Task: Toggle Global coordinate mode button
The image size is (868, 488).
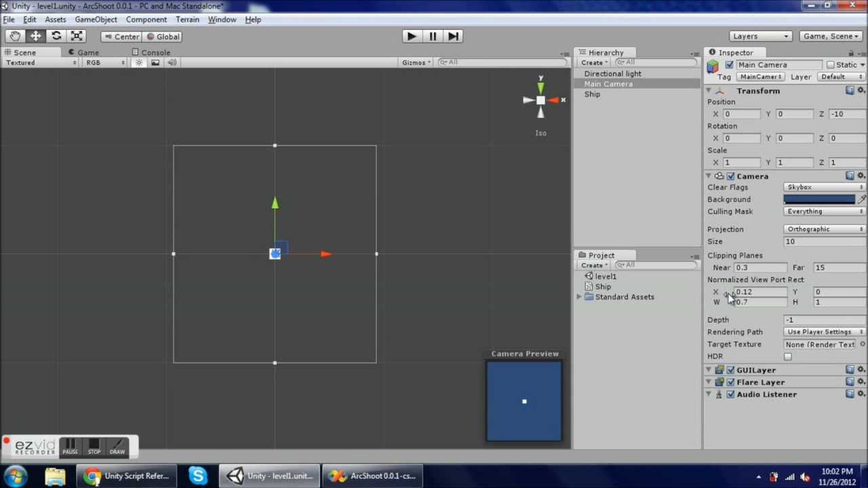Action: [163, 37]
